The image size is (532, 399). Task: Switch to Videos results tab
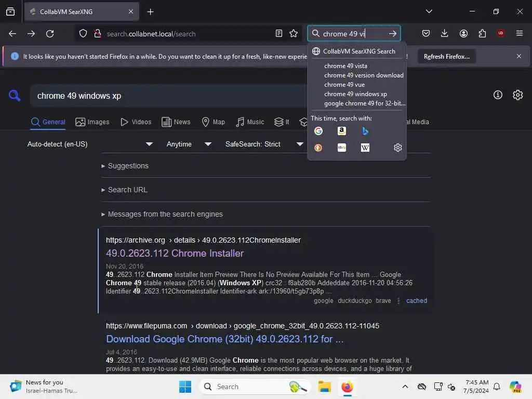pyautogui.click(x=136, y=122)
